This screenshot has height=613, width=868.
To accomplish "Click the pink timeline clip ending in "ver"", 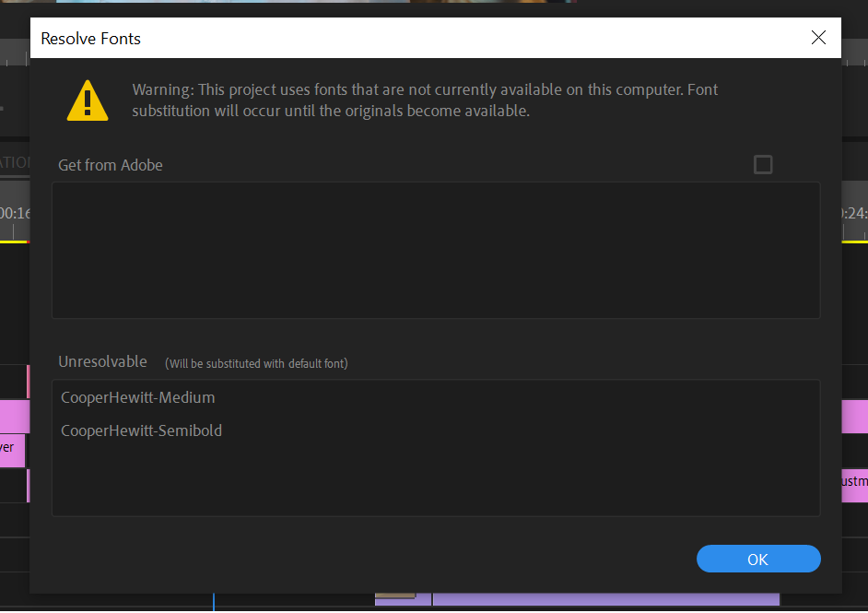I will point(12,451).
